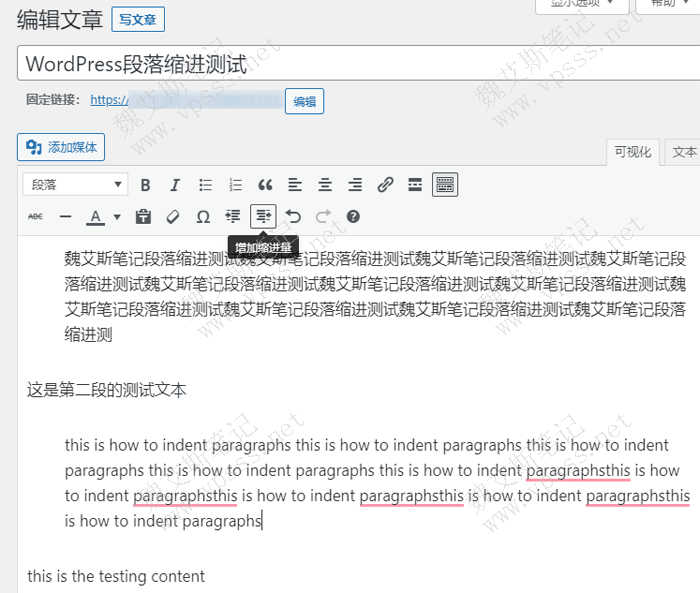Toggle strikethrough formatting

[x=35, y=216]
